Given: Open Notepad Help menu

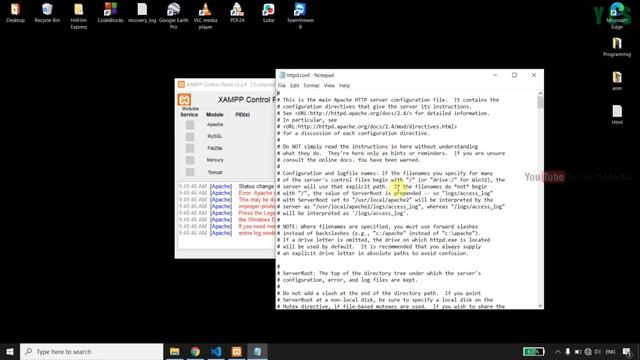Looking at the screenshot, I should coord(344,85).
